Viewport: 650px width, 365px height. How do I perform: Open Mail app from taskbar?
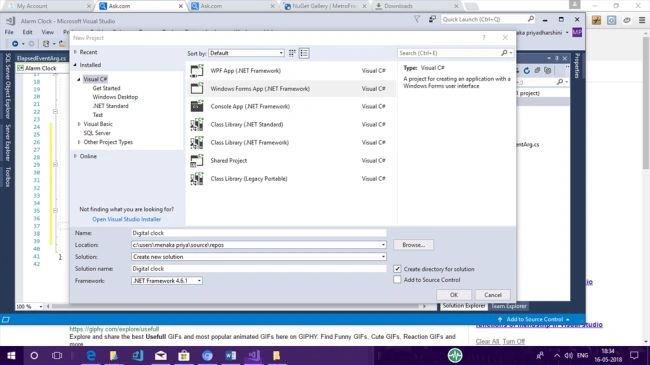coord(160,355)
